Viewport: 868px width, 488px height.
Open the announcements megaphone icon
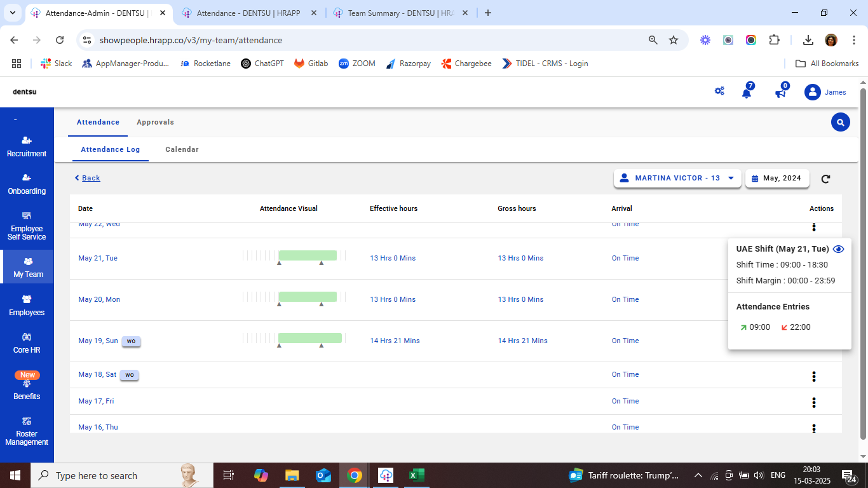tap(780, 93)
